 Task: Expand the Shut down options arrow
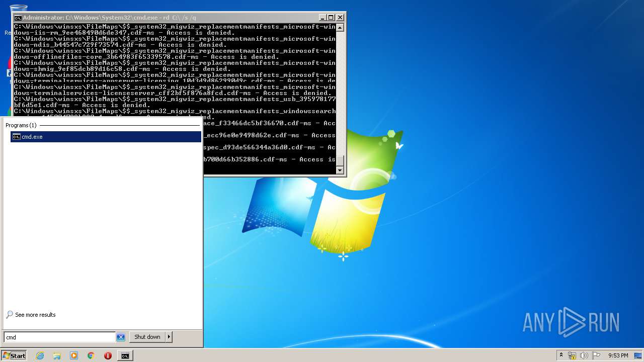pos(169,337)
